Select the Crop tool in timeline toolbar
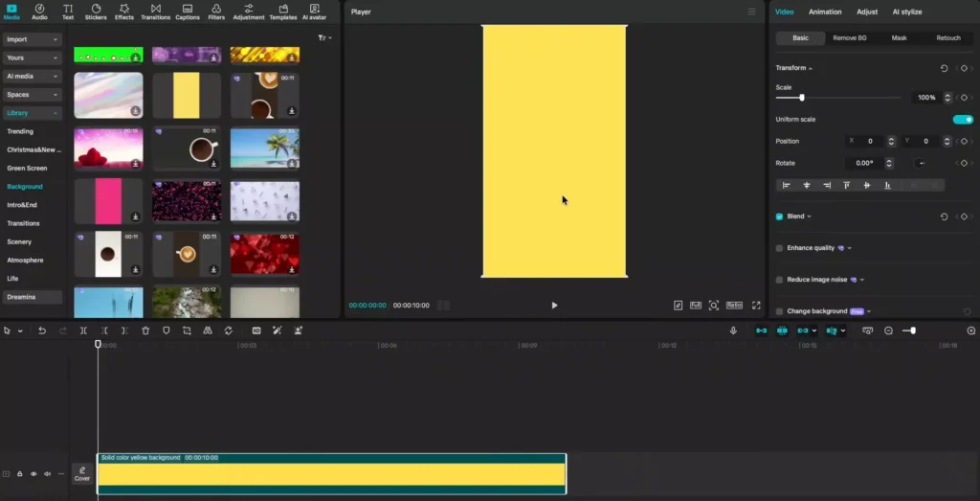The width and height of the screenshot is (980, 501). coord(187,330)
